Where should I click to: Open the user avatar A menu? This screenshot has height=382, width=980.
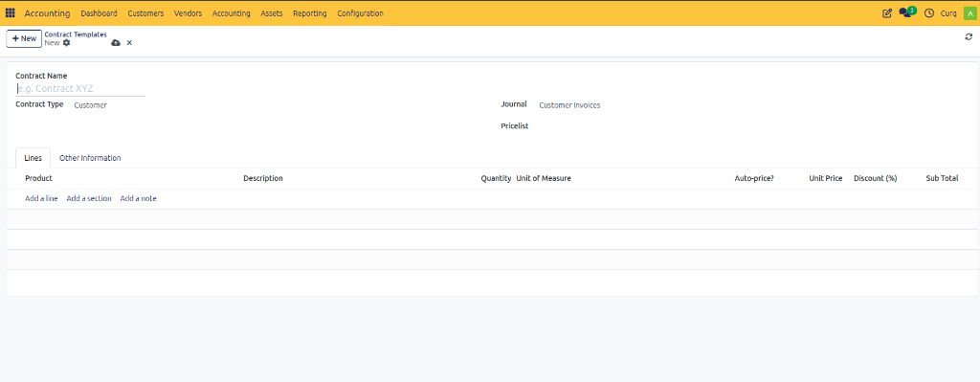point(969,13)
